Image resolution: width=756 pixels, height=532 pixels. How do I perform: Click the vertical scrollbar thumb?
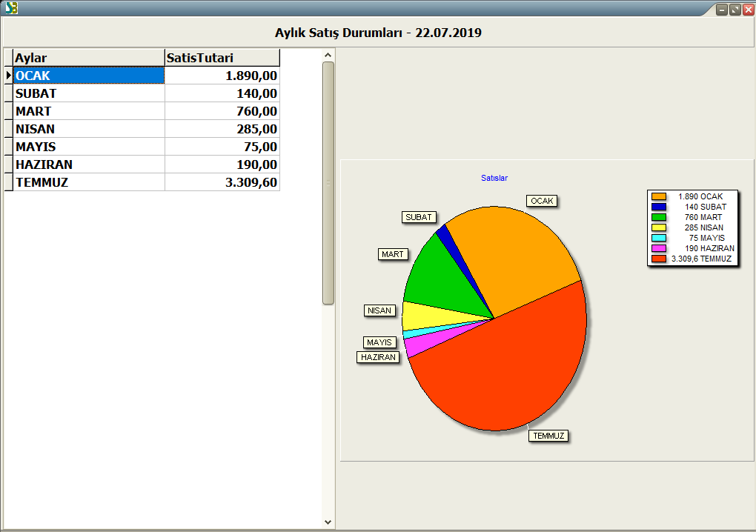[328, 183]
